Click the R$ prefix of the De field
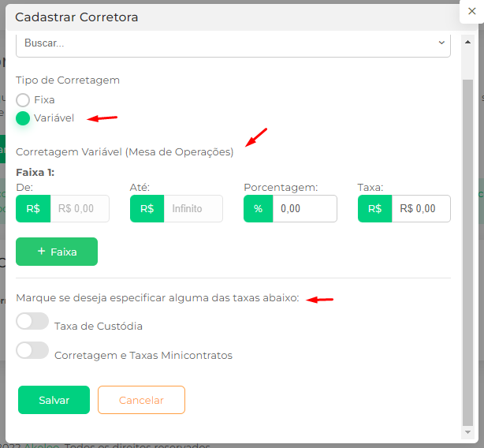The height and width of the screenshot is (448, 484). (x=33, y=209)
